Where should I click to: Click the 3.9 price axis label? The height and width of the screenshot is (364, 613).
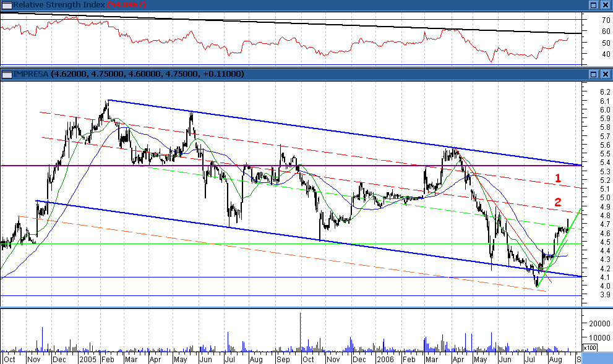[x=605, y=295]
